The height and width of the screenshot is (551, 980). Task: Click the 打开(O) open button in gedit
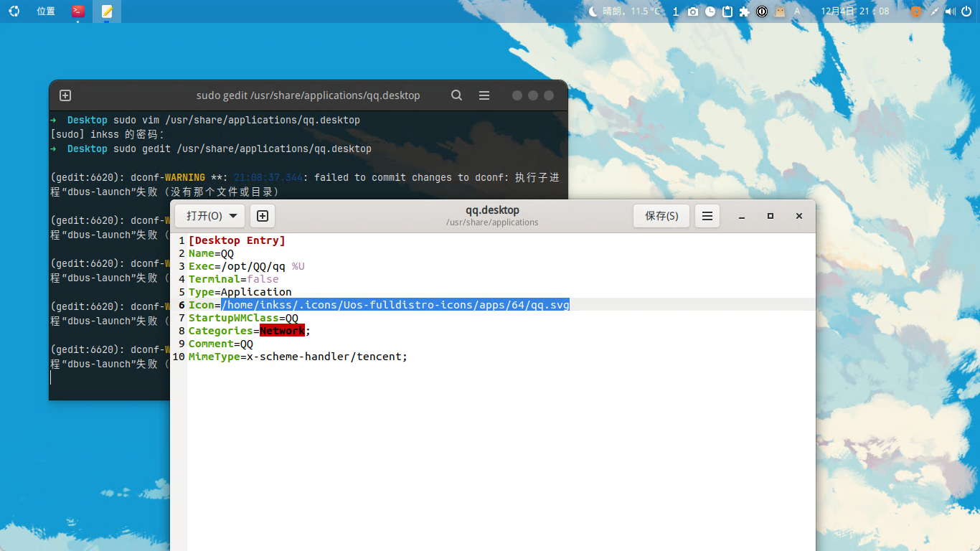point(204,216)
